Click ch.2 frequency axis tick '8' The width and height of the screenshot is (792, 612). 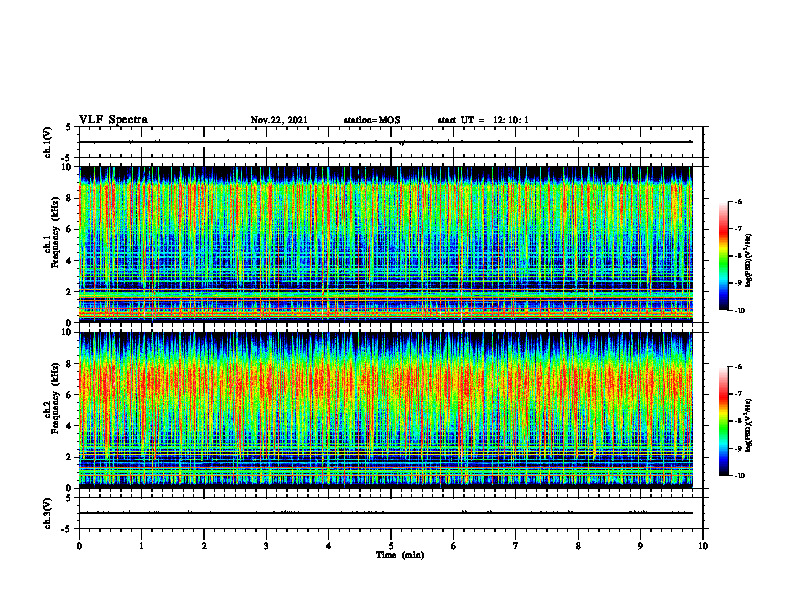[x=70, y=364]
